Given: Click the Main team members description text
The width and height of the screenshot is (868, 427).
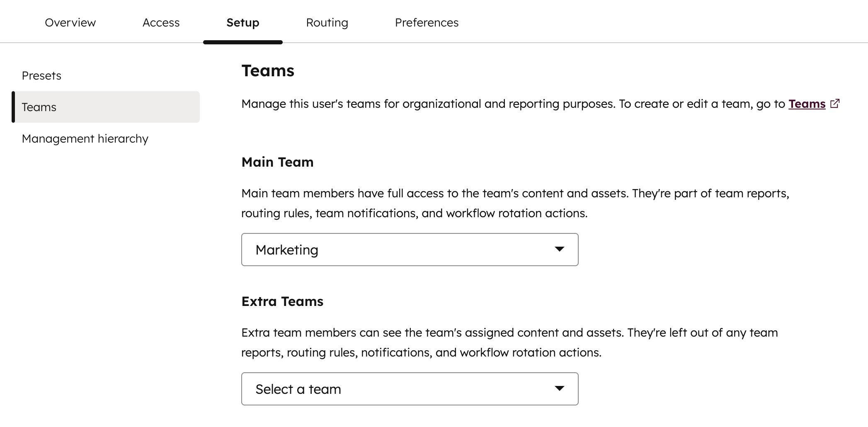Looking at the screenshot, I should (515, 203).
